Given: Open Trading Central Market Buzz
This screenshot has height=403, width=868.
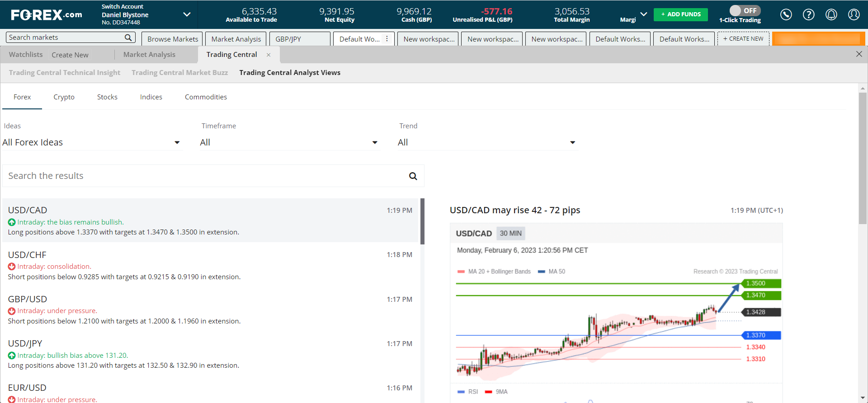Looking at the screenshot, I should (180, 73).
